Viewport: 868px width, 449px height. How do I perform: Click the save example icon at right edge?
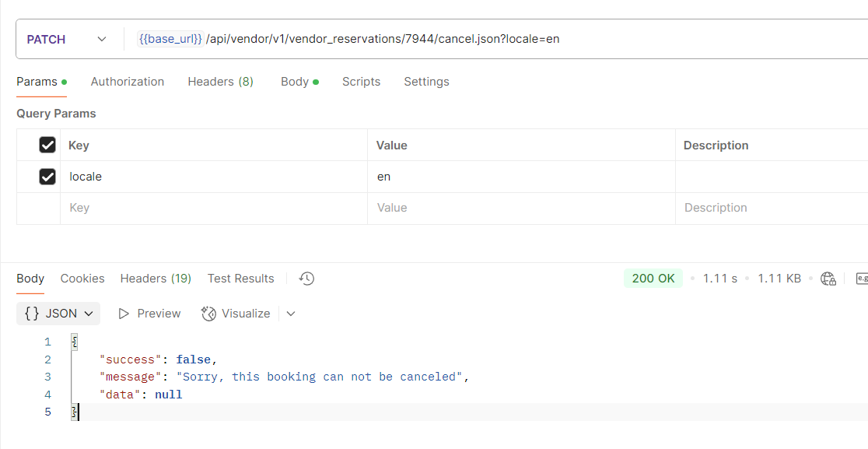(x=861, y=279)
